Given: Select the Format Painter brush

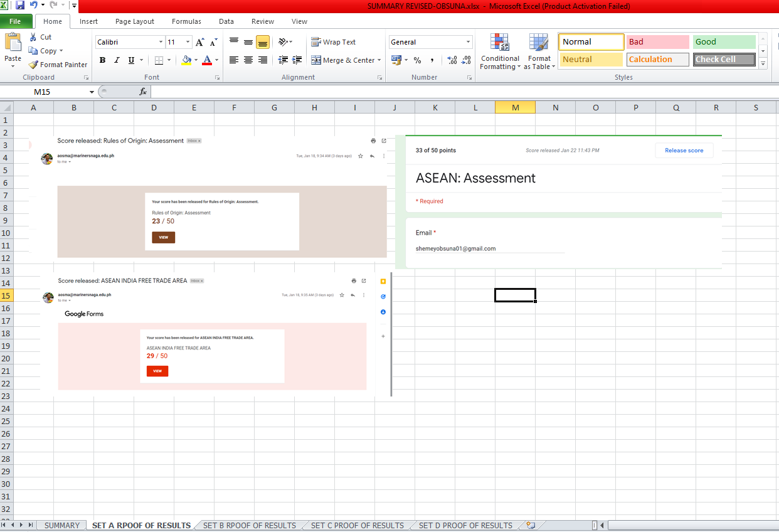Looking at the screenshot, I should tap(33, 65).
